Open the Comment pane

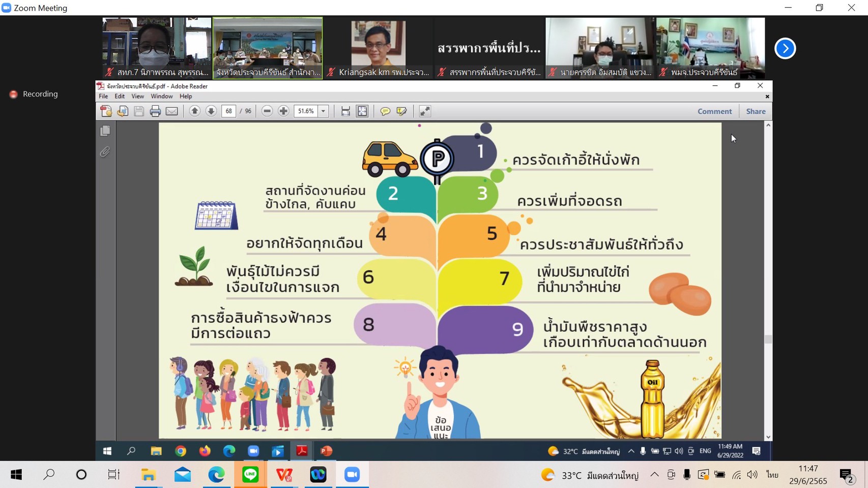714,111
